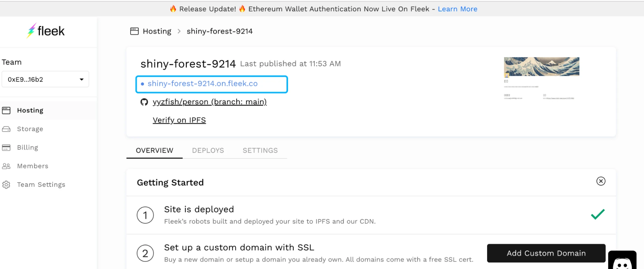The width and height of the screenshot is (644, 269).
Task: Click the Last published at 11:53 AM text
Action: point(290,64)
